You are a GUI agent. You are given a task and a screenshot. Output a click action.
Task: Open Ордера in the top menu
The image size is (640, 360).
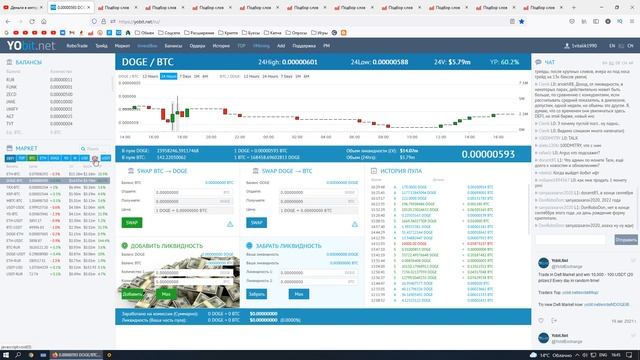[197, 46]
